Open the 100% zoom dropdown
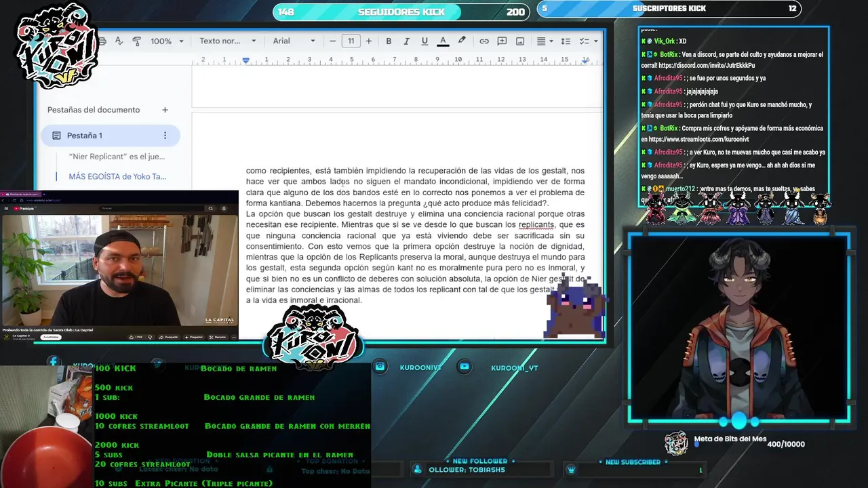This screenshot has height=488, width=868. (x=167, y=41)
